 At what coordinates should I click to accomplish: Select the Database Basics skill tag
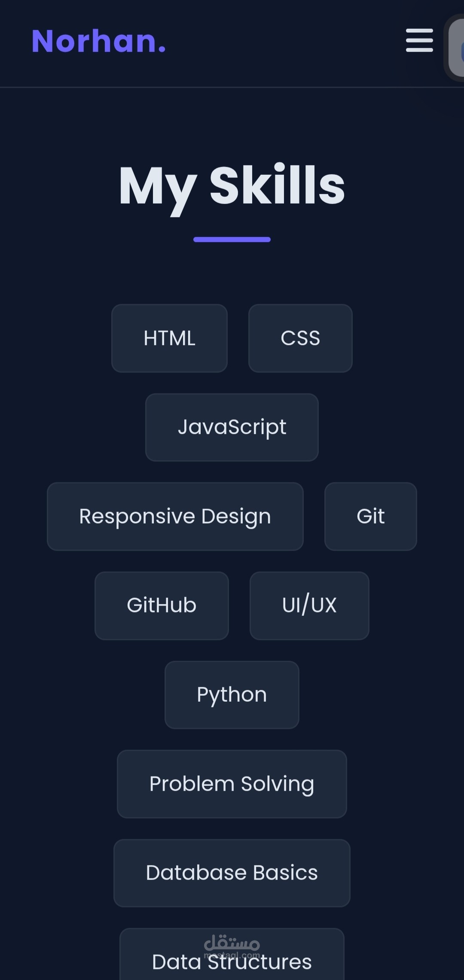pos(232,873)
